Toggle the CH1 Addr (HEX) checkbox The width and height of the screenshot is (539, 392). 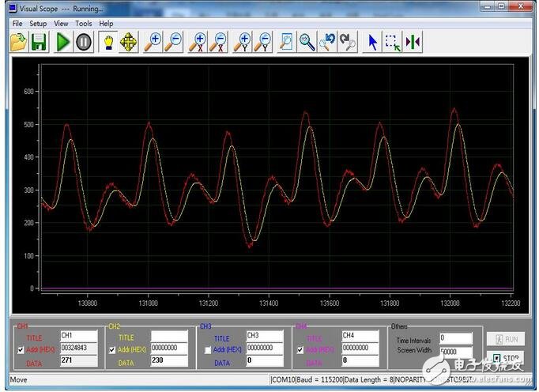[x=21, y=349]
